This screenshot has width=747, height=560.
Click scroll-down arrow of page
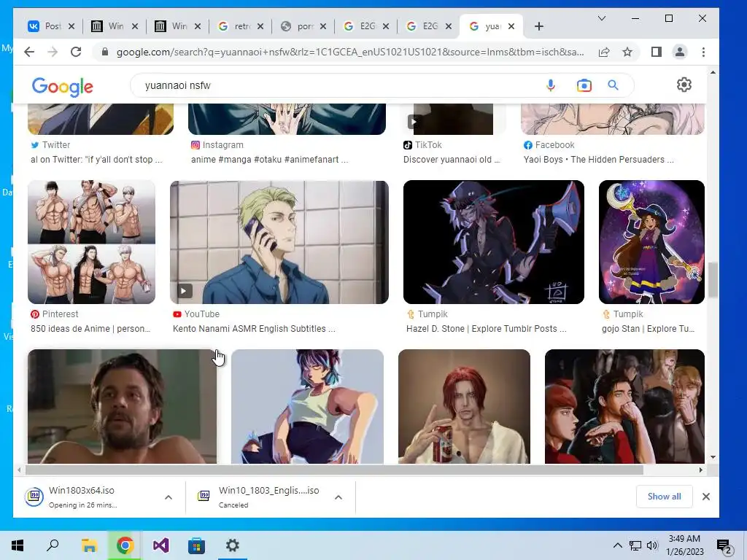coord(713,457)
